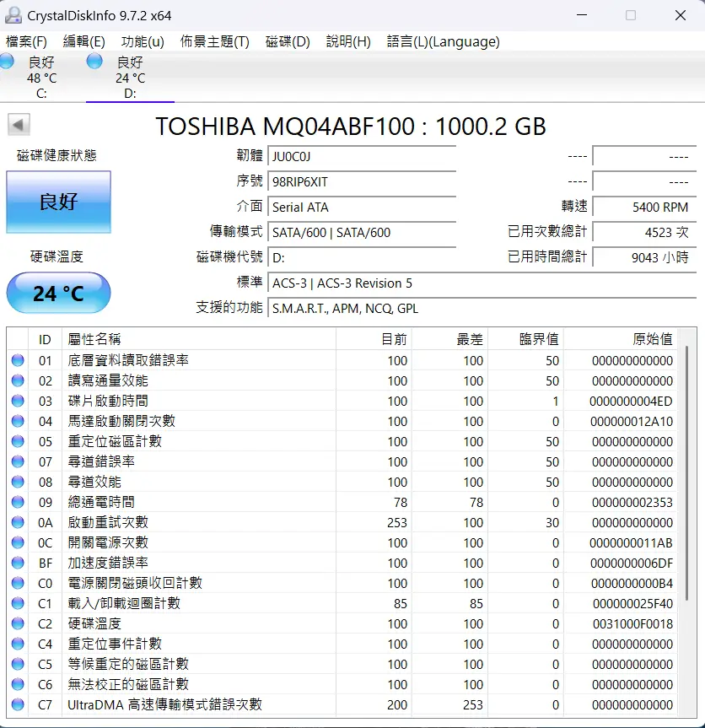705x728 pixels.
Task: Click the 屬性名稱 column header
Action: coord(94,339)
